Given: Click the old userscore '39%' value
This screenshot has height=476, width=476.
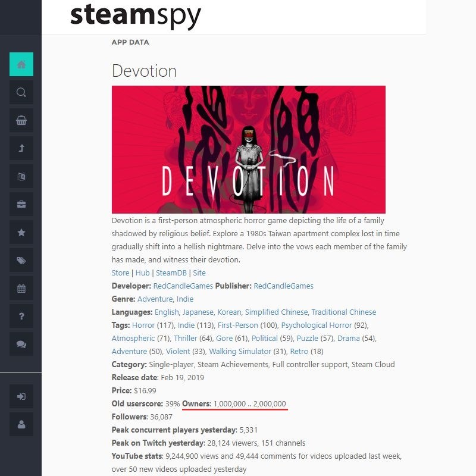Looking at the screenshot, I should tap(173, 403).
